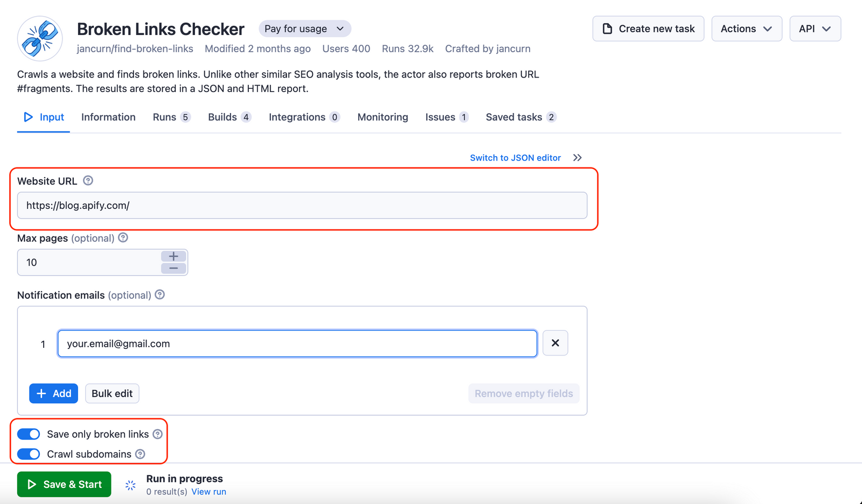Click the help icon next to Save only broken links
This screenshot has height=504, width=862.
pyautogui.click(x=157, y=434)
